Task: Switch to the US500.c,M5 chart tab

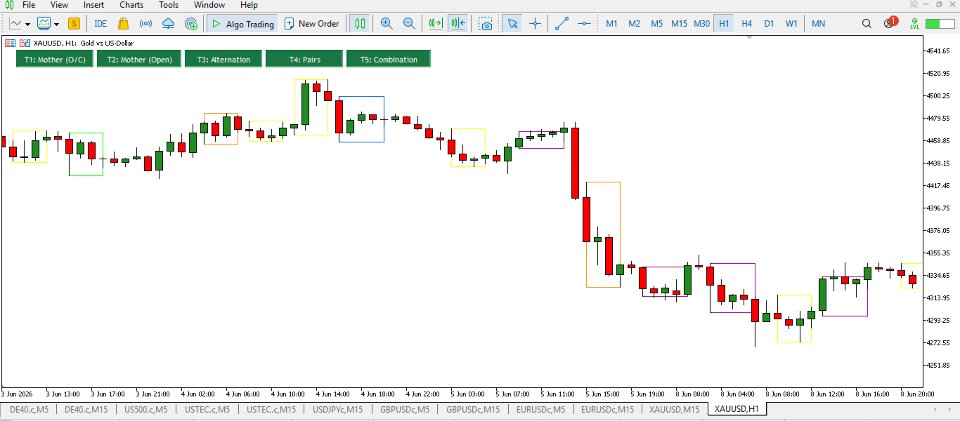Action: coord(147,409)
